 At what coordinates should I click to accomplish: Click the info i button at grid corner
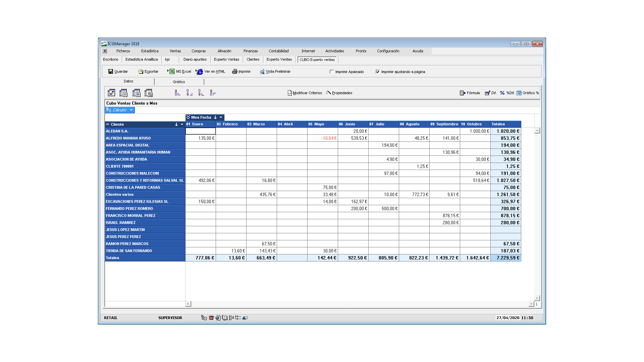click(537, 304)
